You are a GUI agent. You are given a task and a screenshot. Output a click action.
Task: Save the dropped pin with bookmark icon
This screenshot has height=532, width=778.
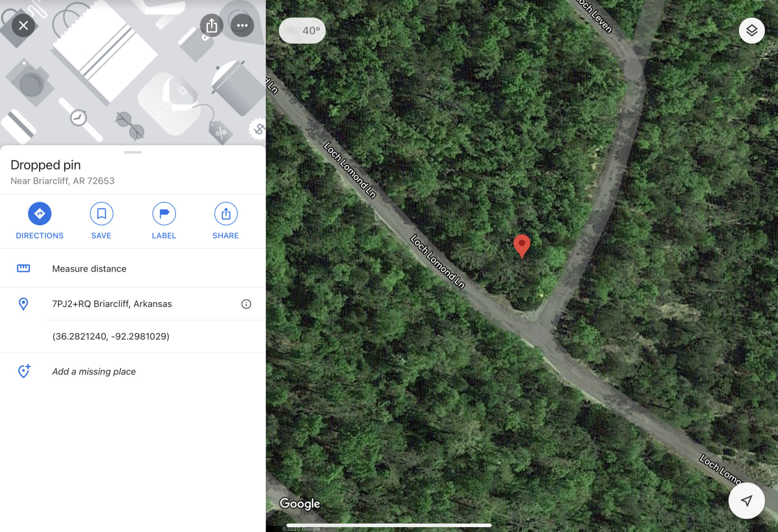101,214
